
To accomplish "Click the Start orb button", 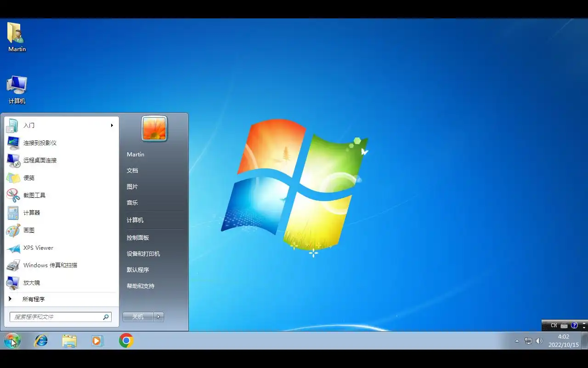I will point(12,341).
